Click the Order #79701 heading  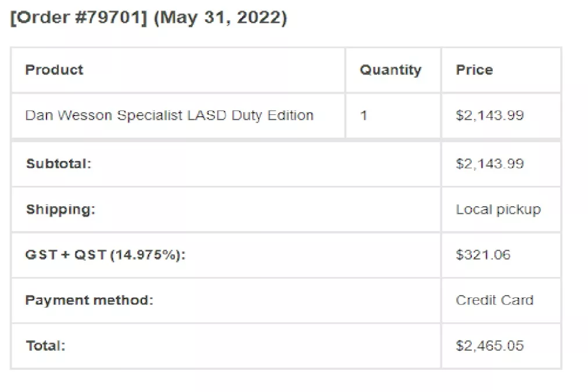tap(149, 17)
